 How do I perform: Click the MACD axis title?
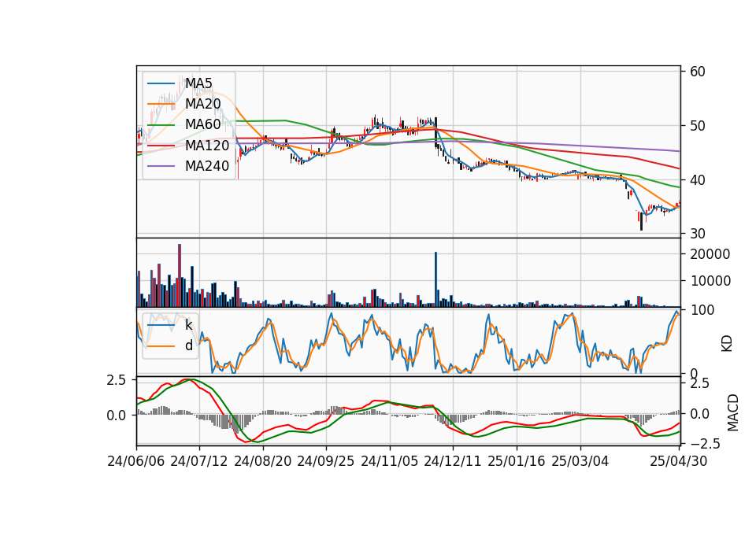(733, 412)
